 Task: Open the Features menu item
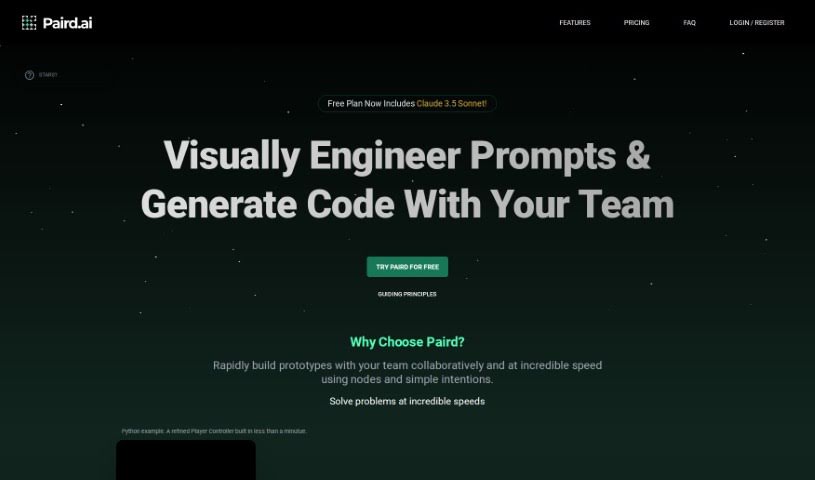tap(575, 23)
